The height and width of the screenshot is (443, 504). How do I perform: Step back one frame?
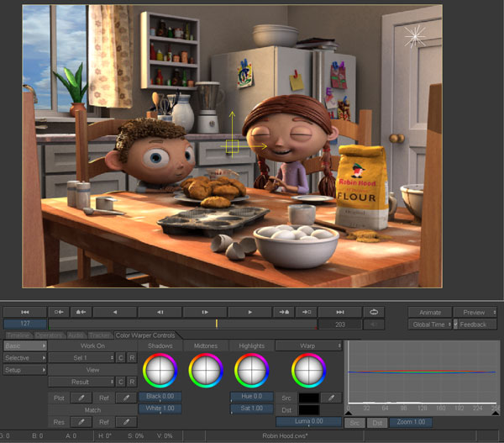click(160, 312)
